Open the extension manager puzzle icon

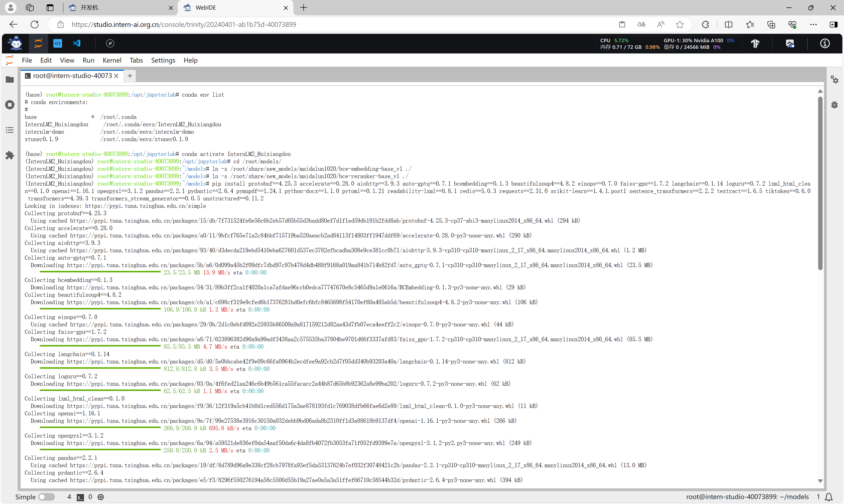point(10,155)
